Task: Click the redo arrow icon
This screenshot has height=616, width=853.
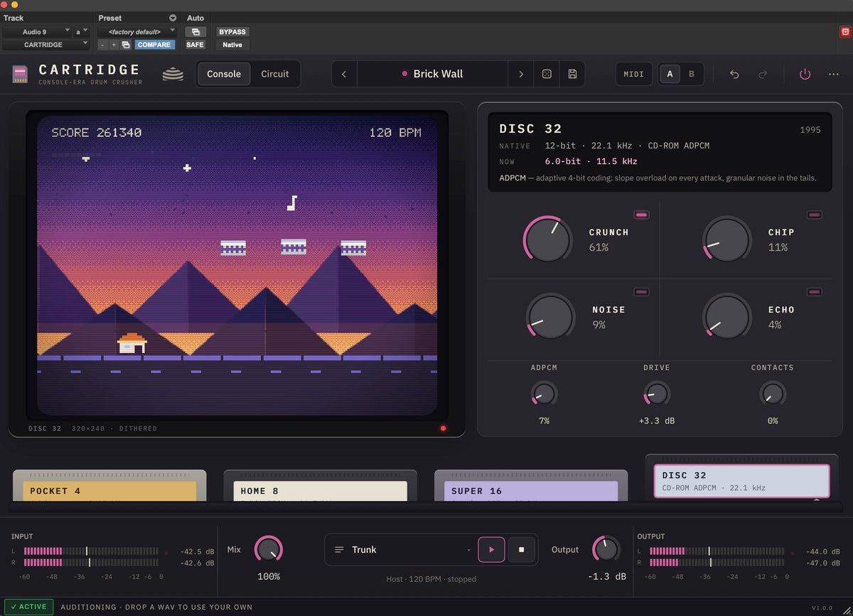Action: [x=763, y=74]
